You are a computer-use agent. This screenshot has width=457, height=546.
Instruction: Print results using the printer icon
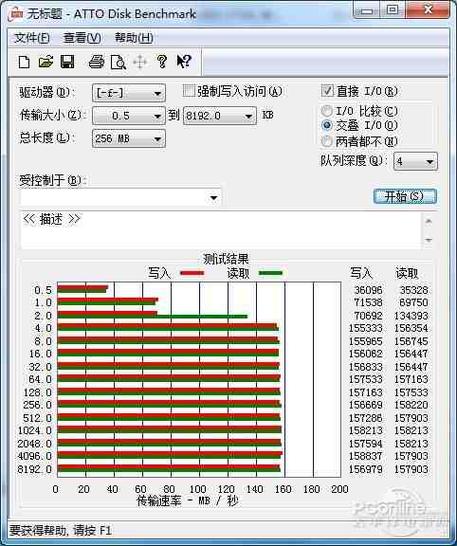(x=96, y=62)
